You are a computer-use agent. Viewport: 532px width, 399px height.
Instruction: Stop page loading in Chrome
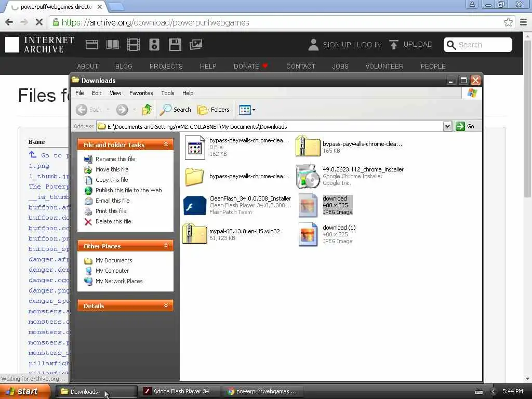[x=39, y=22]
